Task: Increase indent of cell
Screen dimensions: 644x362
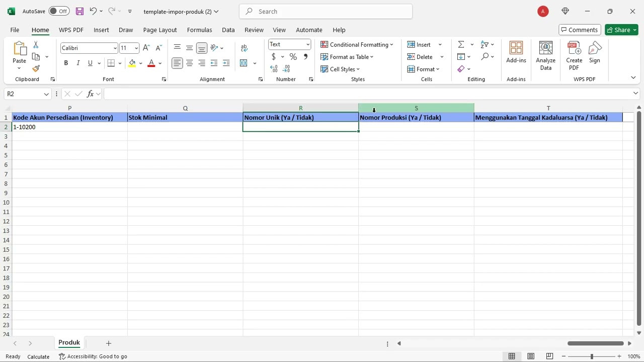Action: (x=226, y=63)
